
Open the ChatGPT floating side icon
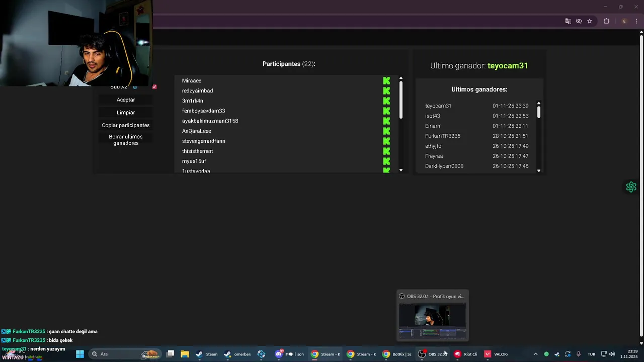tap(631, 187)
